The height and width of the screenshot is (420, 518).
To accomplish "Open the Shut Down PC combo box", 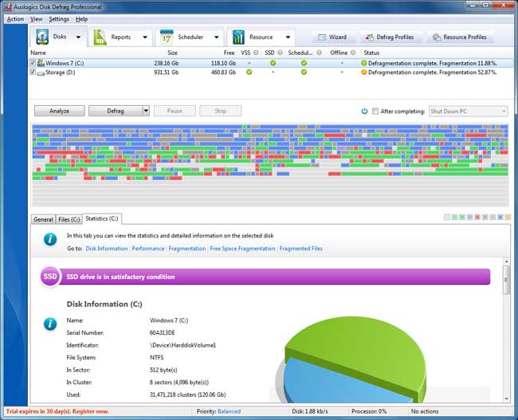I will click(468, 112).
